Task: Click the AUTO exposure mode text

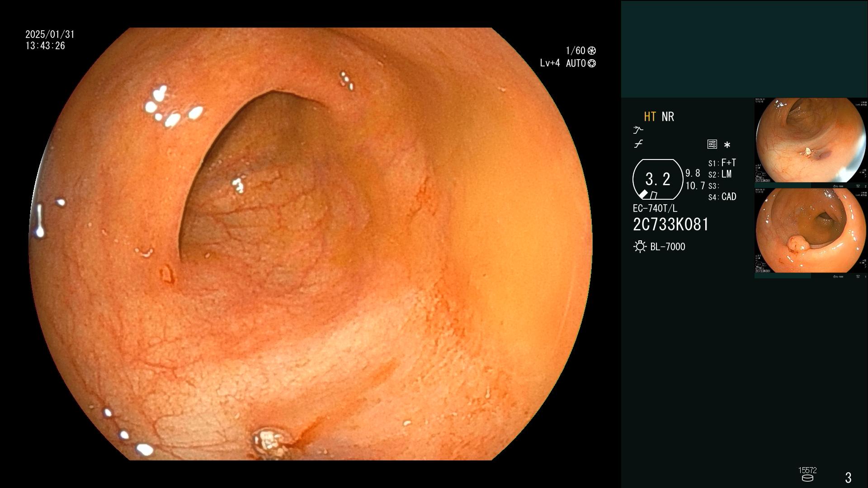Action: [576, 63]
